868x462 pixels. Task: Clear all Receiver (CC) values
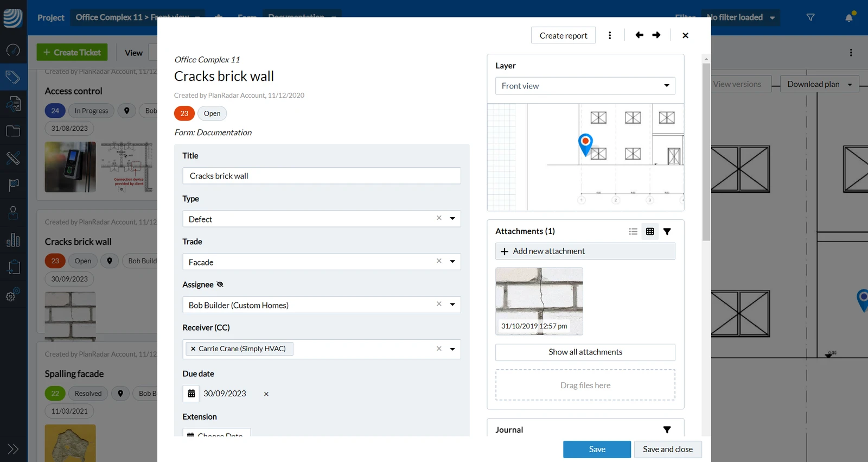pos(439,349)
